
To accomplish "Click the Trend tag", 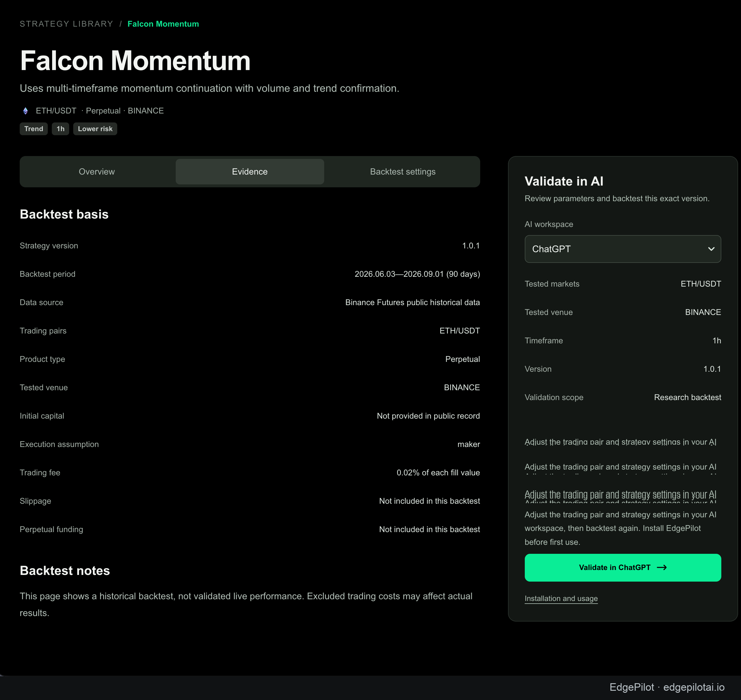I will [34, 129].
